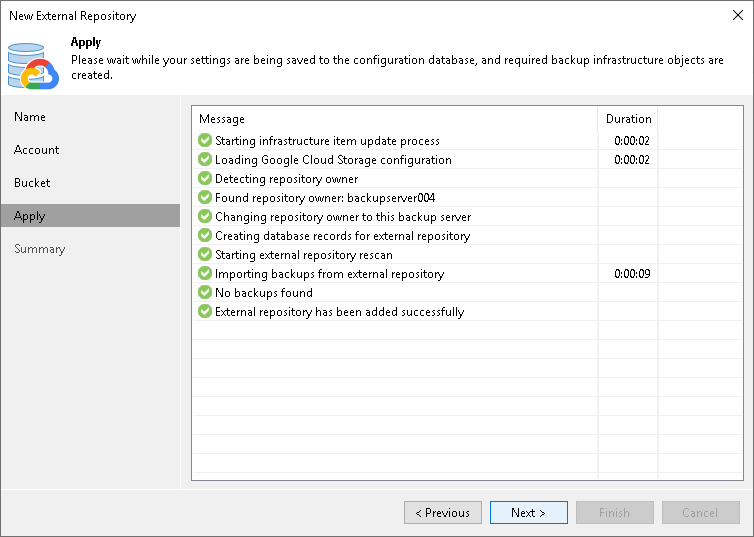Proceed with the Next button
Screen dimensions: 754x537
528,512
